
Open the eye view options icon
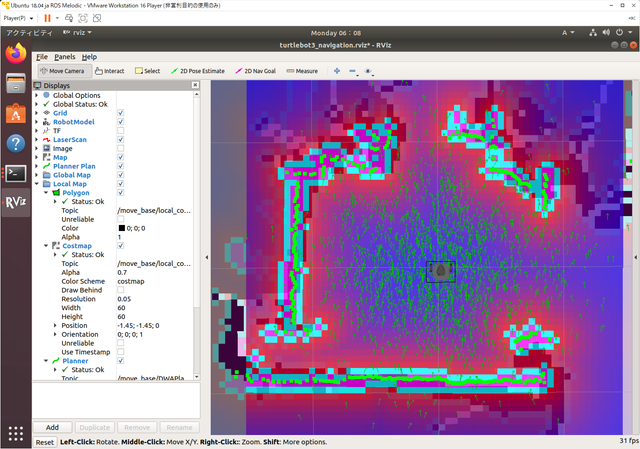[368, 71]
